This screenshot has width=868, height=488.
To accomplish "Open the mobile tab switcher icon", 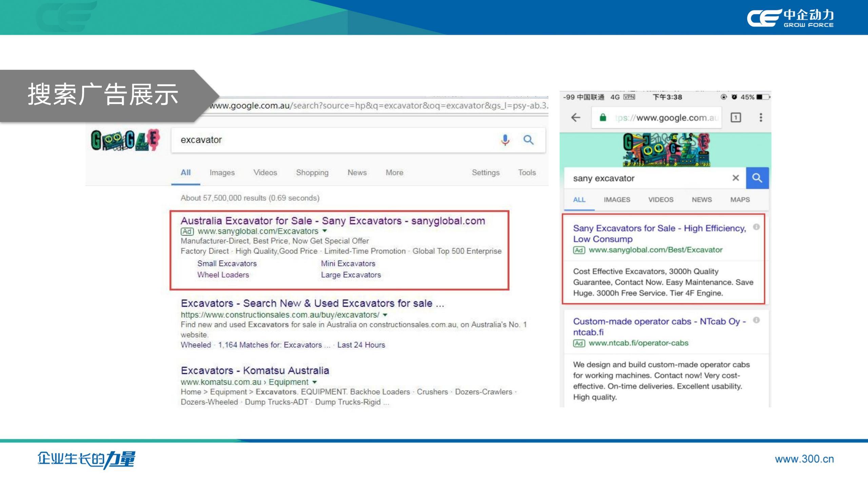I will [735, 118].
